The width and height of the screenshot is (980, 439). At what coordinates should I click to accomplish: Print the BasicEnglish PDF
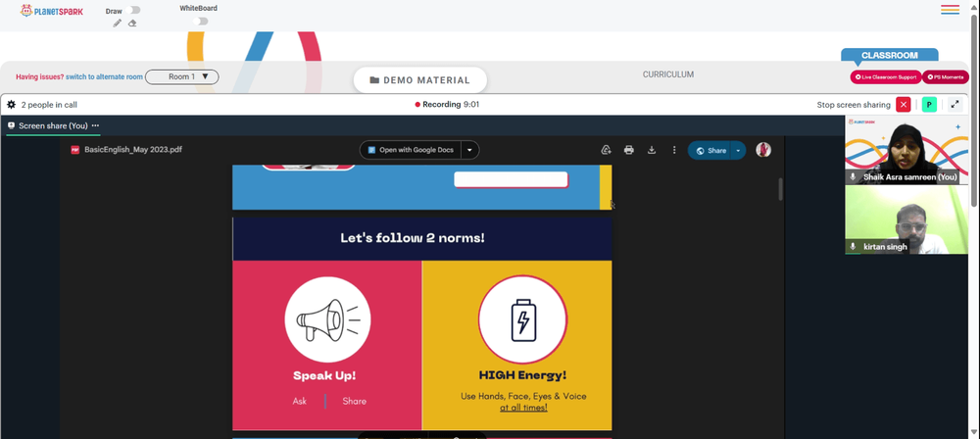click(629, 150)
